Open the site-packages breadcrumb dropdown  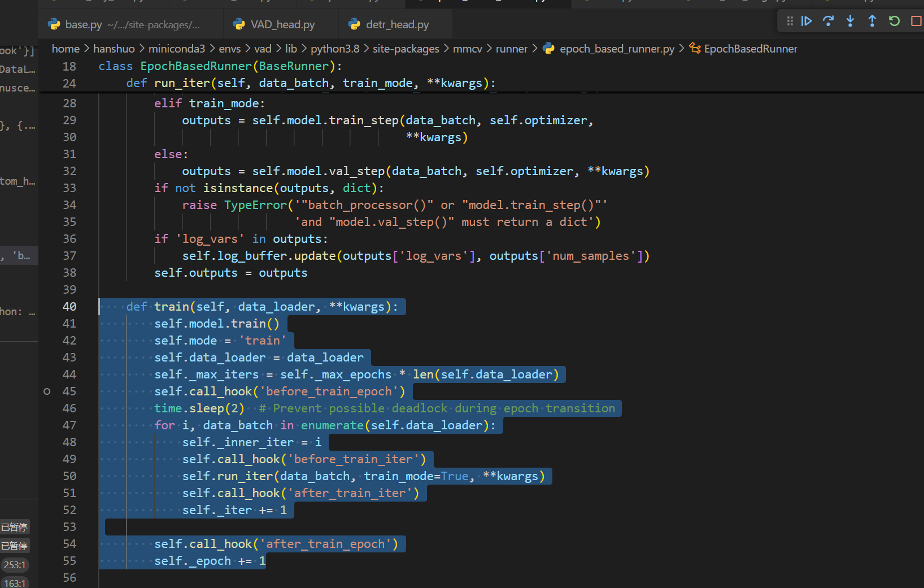point(406,49)
